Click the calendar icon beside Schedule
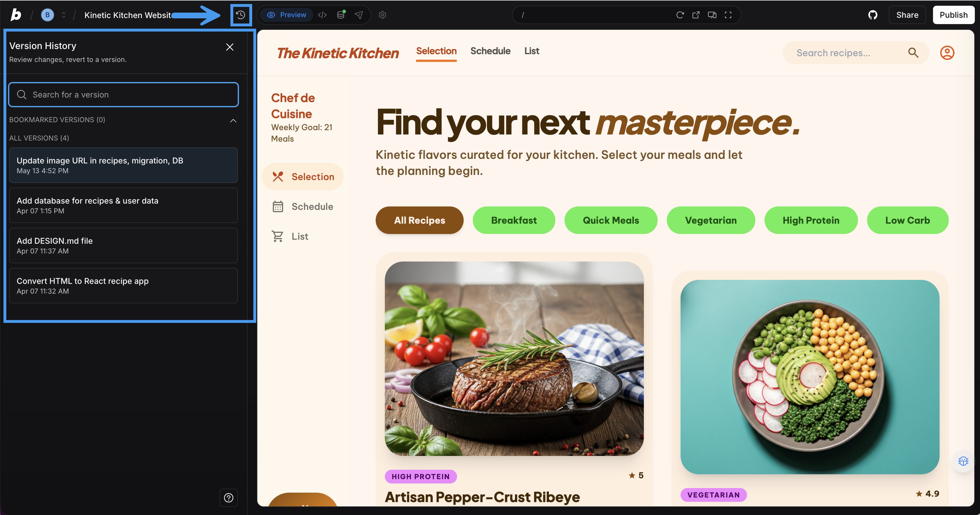Screen dimensions: 980x515 (278, 206)
